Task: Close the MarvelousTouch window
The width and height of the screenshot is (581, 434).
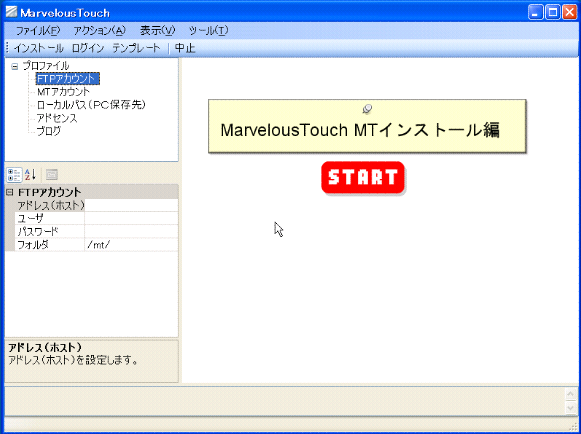Action: [570, 13]
